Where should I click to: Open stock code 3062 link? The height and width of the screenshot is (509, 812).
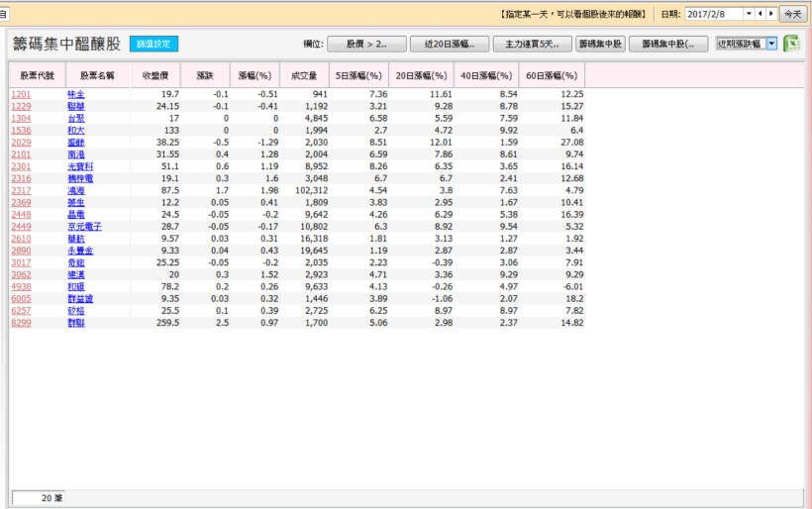click(x=21, y=274)
